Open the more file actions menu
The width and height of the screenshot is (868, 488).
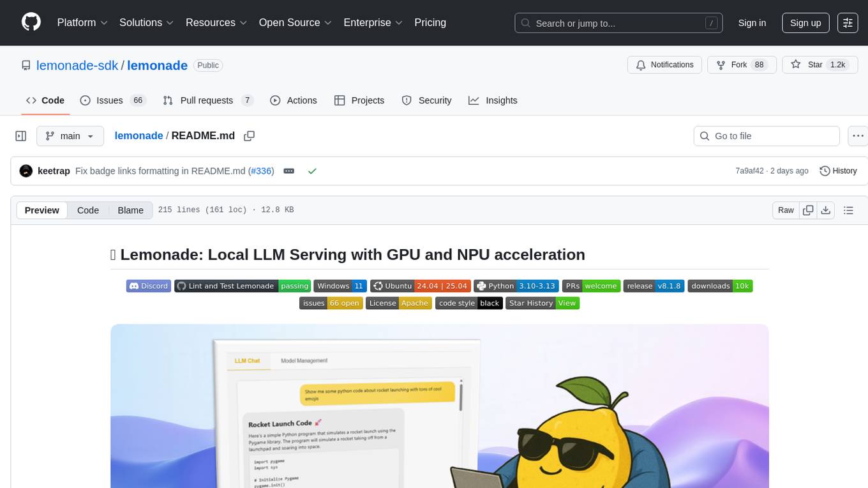[858, 136]
